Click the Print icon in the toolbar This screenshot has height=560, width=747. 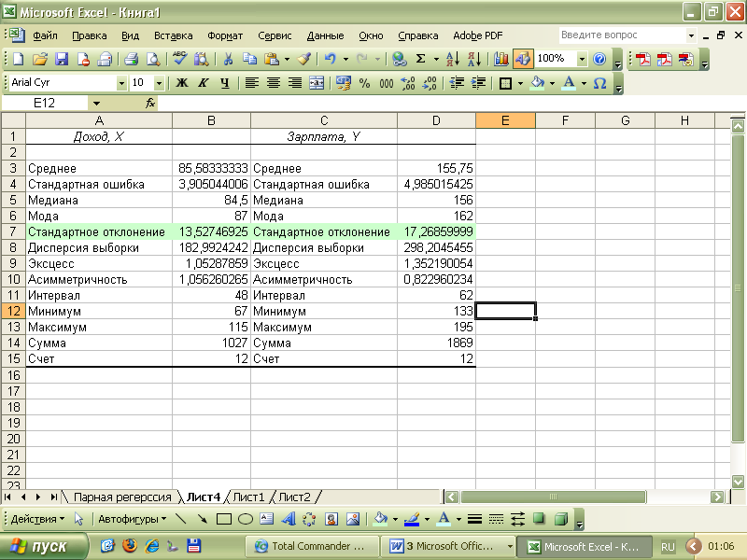(x=131, y=59)
